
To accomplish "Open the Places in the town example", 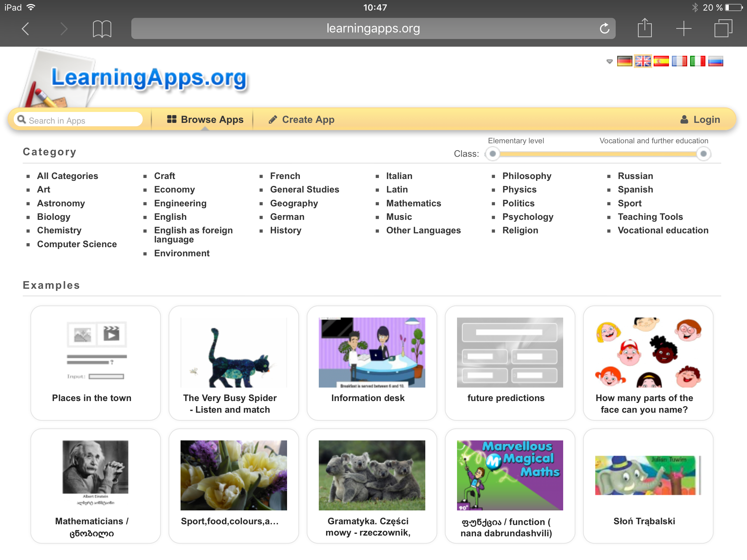I will coord(96,363).
